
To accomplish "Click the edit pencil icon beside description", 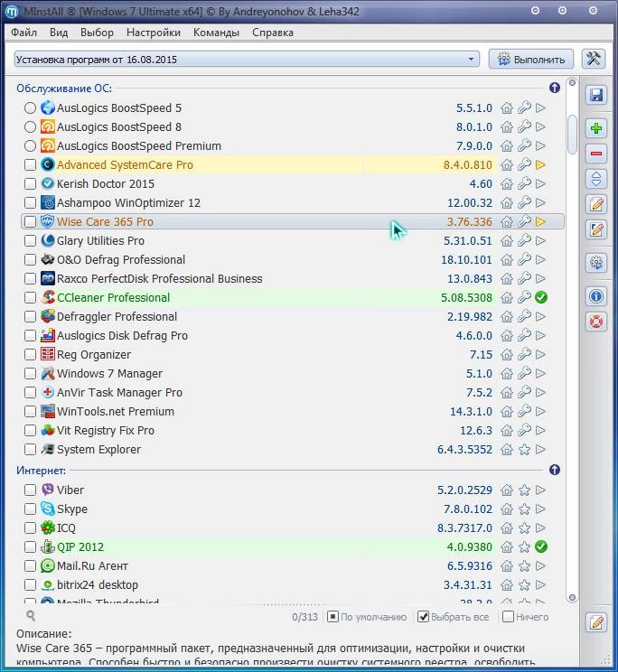I will click(596, 621).
